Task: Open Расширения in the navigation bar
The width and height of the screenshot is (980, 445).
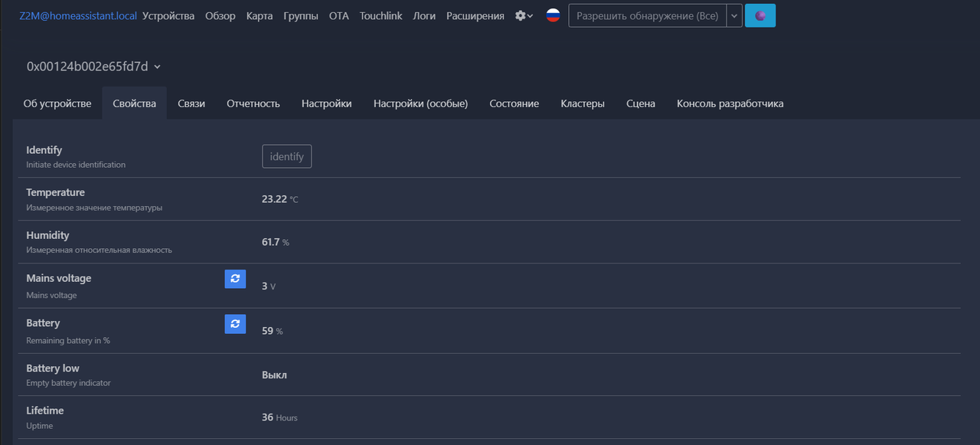Action: coord(475,15)
